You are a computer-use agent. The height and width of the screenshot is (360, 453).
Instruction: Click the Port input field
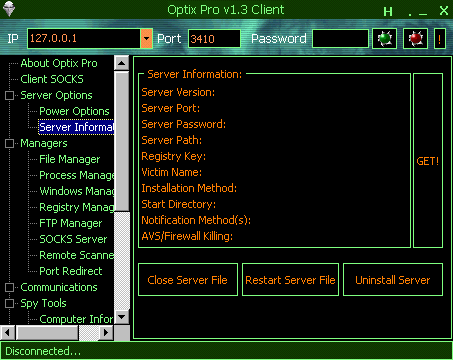click(214, 39)
